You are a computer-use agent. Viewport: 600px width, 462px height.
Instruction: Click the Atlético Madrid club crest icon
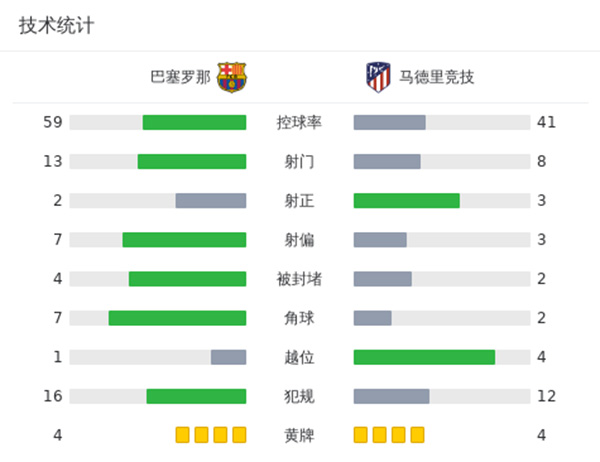(377, 77)
